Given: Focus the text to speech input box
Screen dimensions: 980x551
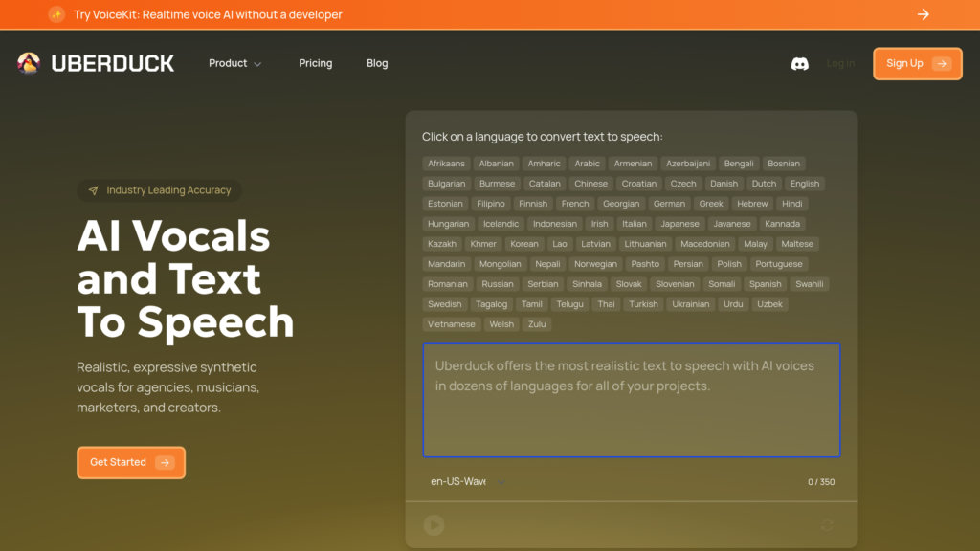Looking at the screenshot, I should (x=632, y=401).
